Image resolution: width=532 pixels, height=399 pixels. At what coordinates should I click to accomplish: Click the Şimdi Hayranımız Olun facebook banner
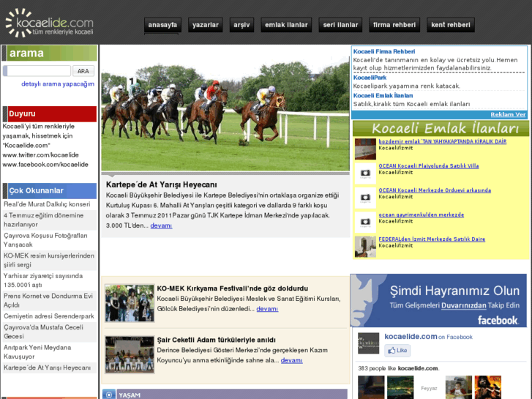tap(438, 300)
